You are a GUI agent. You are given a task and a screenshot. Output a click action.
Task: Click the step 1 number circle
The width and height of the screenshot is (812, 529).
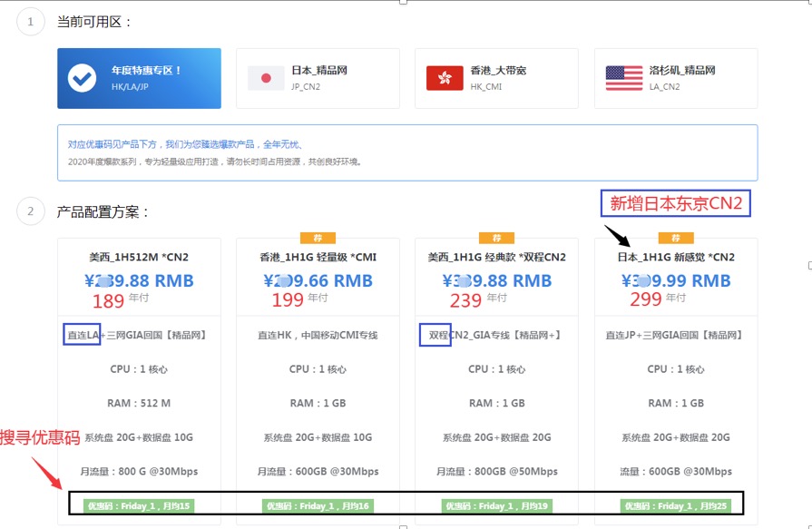tap(30, 22)
